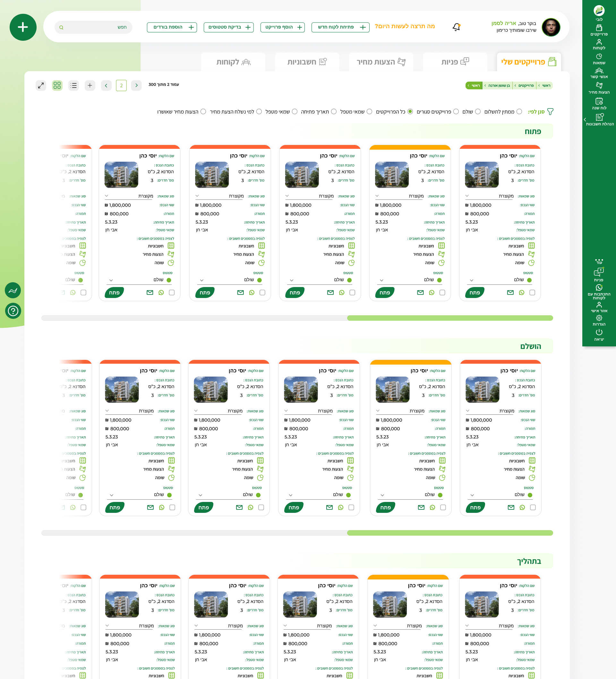Open the floating analytics chart icon
Image resolution: width=616 pixels, height=679 pixels.
pos(13,290)
